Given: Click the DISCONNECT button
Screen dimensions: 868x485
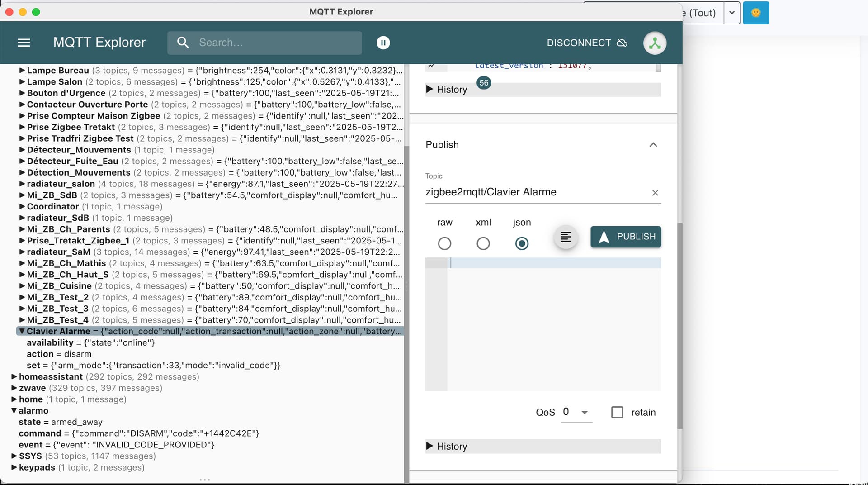Looking at the screenshot, I should tap(587, 43).
